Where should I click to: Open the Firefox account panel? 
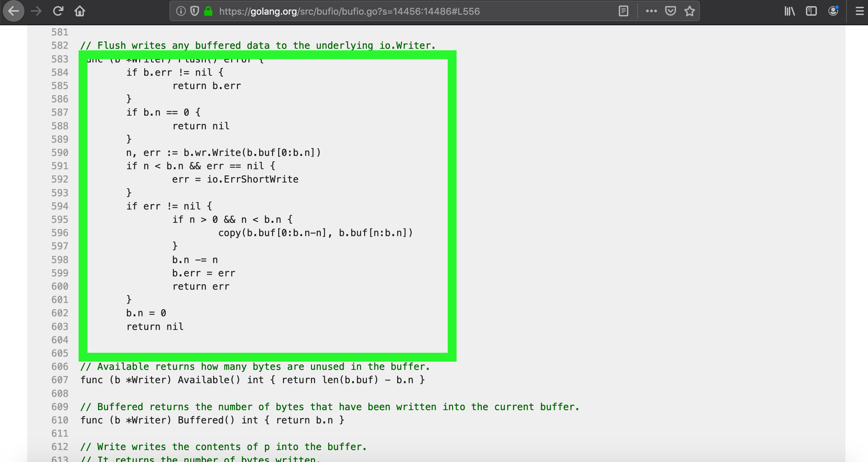pyautogui.click(x=833, y=11)
